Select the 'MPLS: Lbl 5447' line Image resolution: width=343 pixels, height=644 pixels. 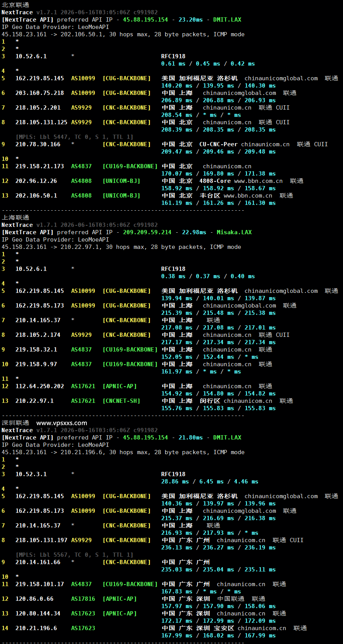click(74, 137)
